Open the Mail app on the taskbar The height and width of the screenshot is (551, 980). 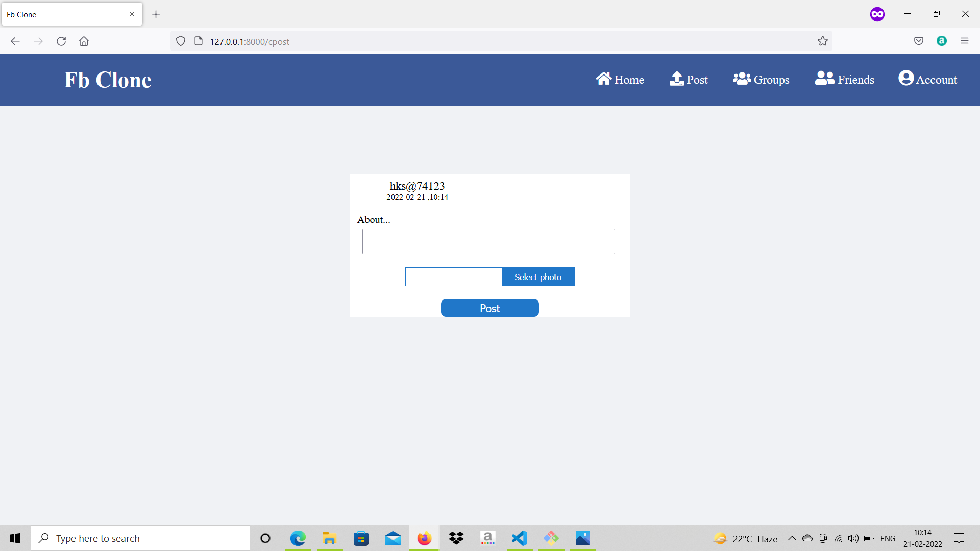click(393, 538)
